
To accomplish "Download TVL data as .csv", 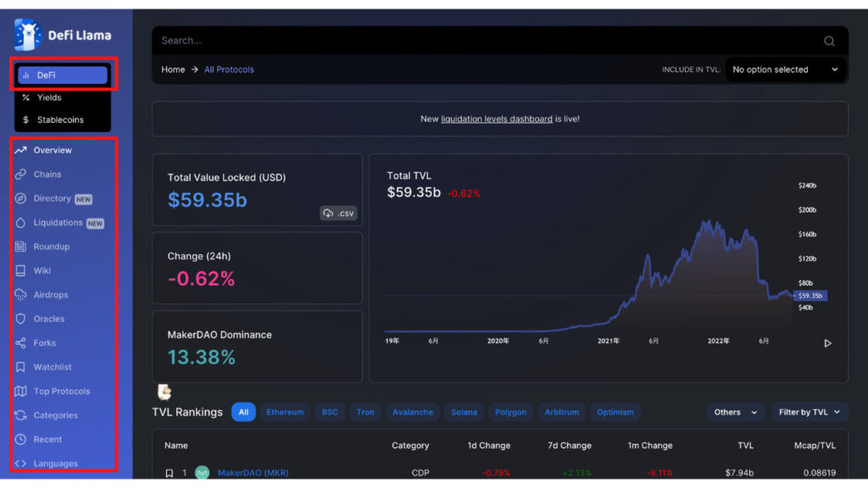I will pyautogui.click(x=338, y=213).
